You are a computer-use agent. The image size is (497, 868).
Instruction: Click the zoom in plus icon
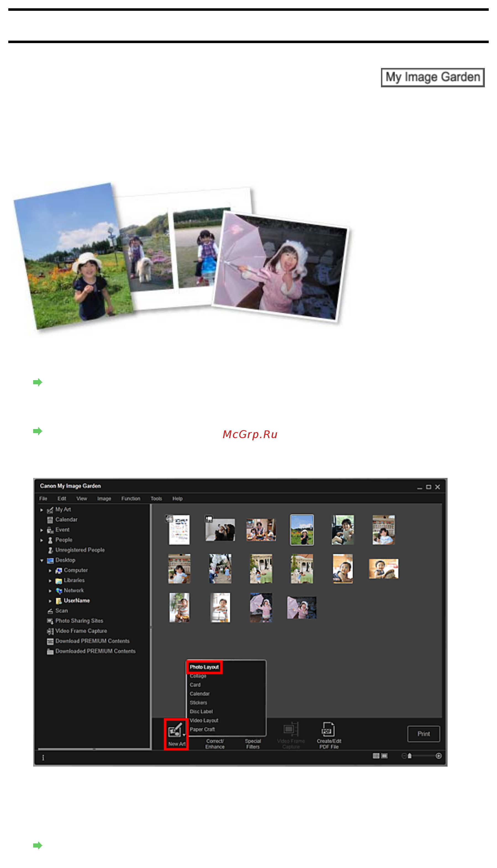pyautogui.click(x=439, y=756)
